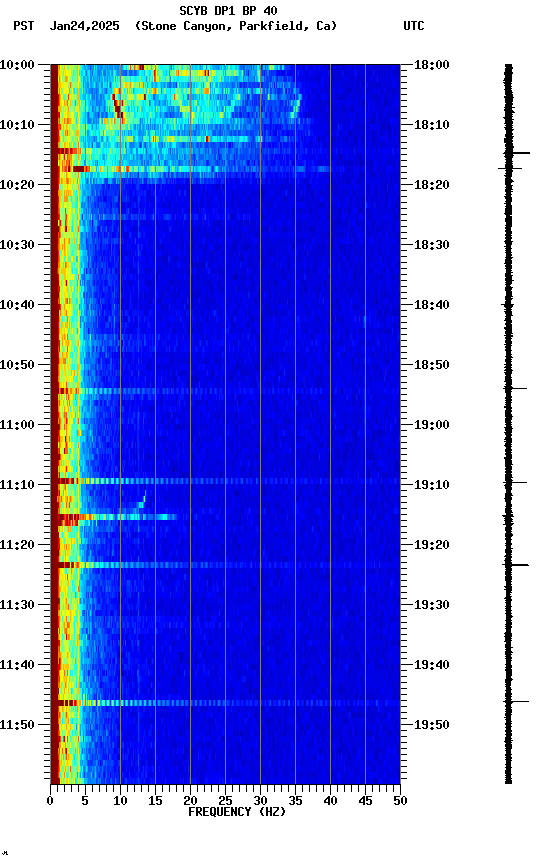Click the seismogram spike near 18:15 UTC
Image resolution: width=552 pixels, height=864 pixels.
point(518,153)
